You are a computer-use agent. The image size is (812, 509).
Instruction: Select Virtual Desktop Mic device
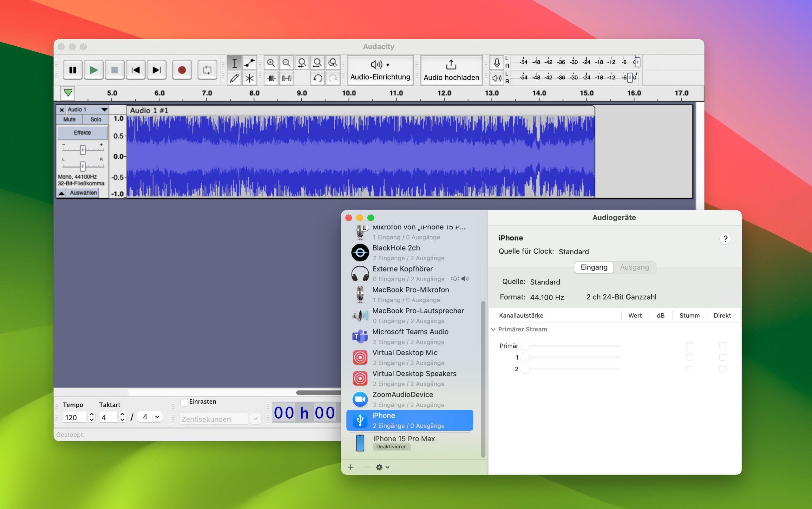click(x=410, y=357)
